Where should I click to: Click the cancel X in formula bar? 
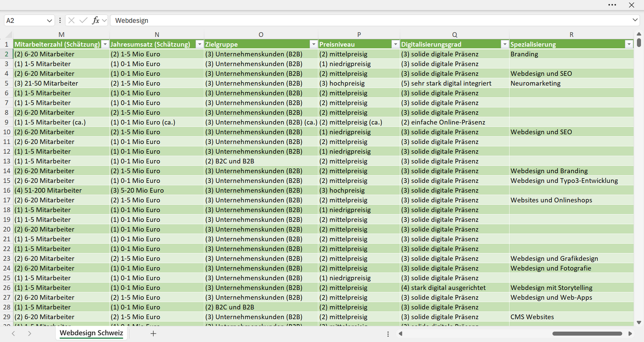tap(71, 21)
